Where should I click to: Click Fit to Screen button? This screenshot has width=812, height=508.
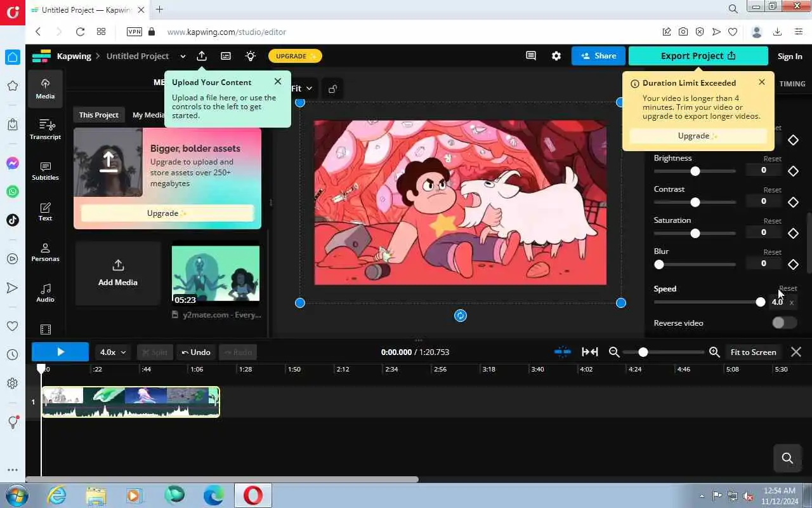(x=753, y=352)
